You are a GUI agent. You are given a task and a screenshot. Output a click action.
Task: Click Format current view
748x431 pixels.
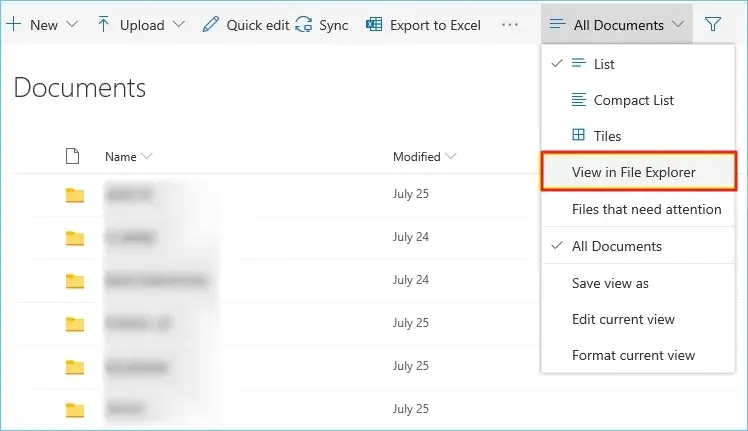coord(638,355)
